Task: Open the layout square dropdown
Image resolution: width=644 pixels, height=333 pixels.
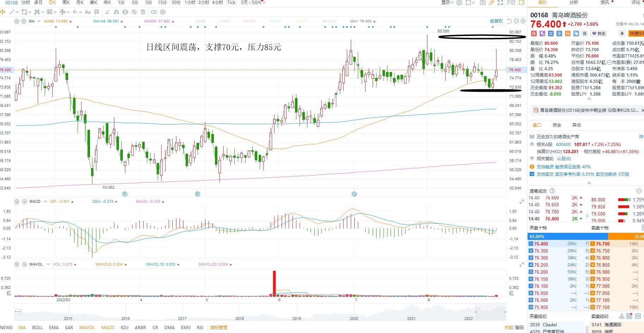Action: (x=470, y=2)
